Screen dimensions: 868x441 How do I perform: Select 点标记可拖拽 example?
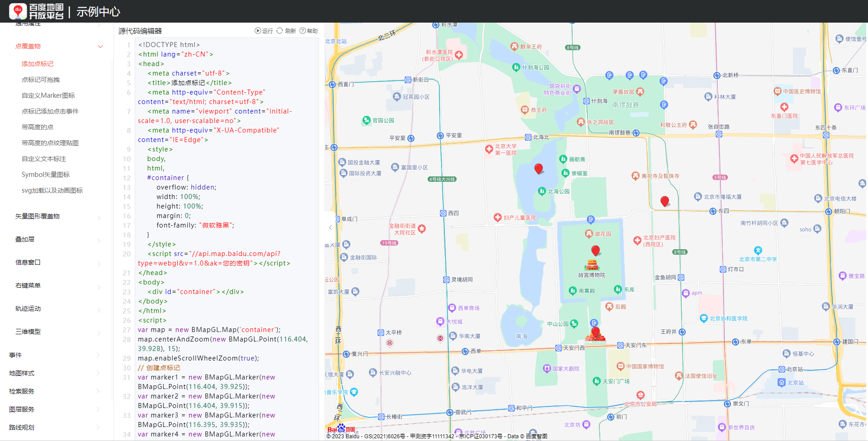tap(41, 80)
